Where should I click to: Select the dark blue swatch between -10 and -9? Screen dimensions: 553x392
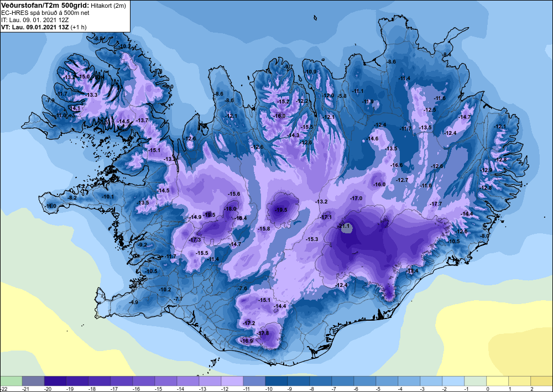click(276, 381)
